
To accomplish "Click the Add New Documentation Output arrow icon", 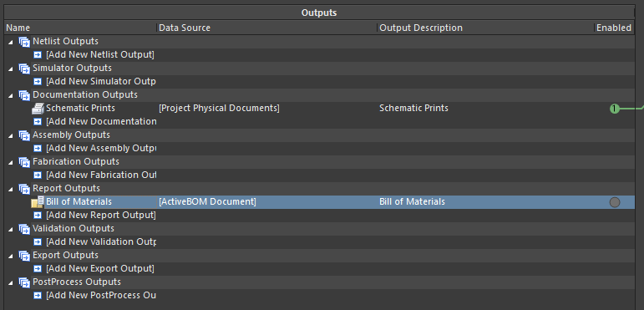I will pos(38,122).
